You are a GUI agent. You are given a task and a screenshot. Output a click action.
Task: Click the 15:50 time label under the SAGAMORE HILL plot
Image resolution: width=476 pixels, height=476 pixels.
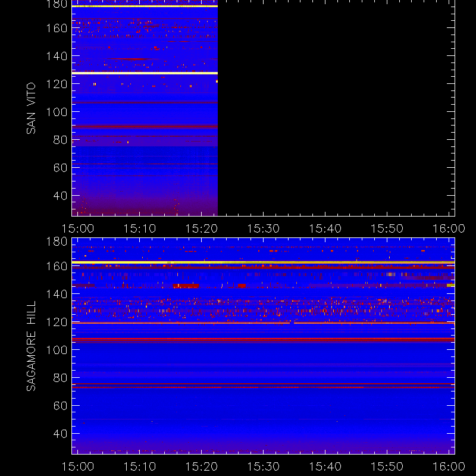[387, 466]
